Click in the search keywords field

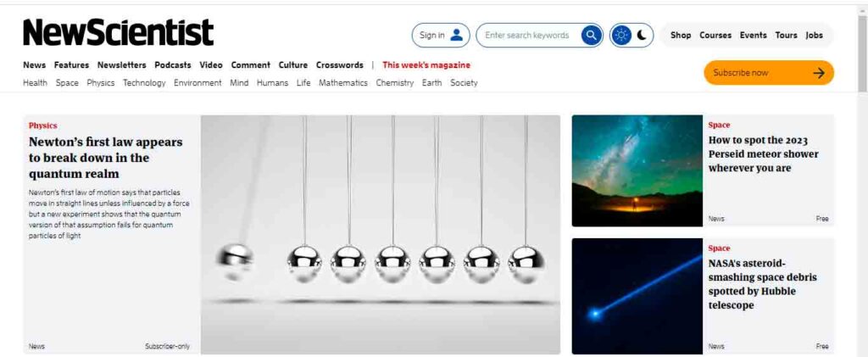click(x=528, y=36)
